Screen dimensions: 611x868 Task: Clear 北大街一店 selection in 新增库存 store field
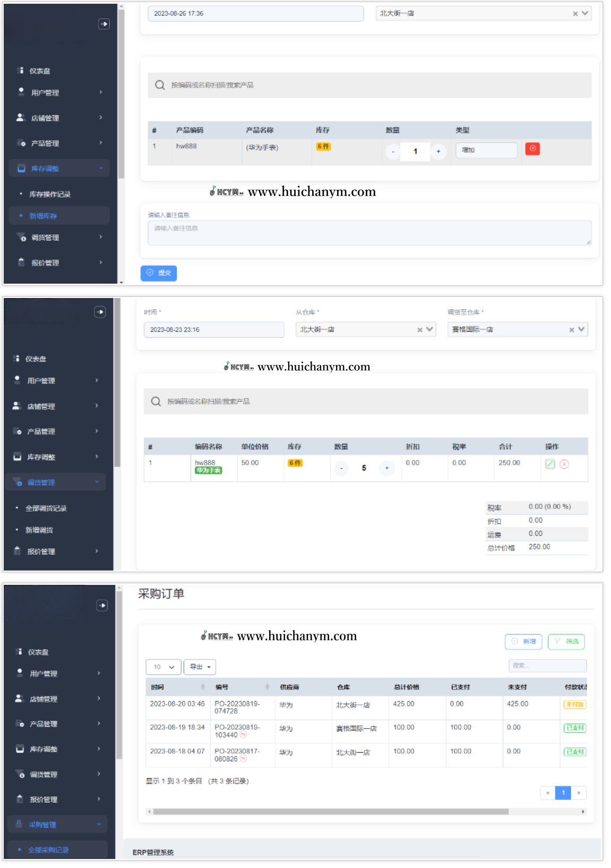[575, 14]
